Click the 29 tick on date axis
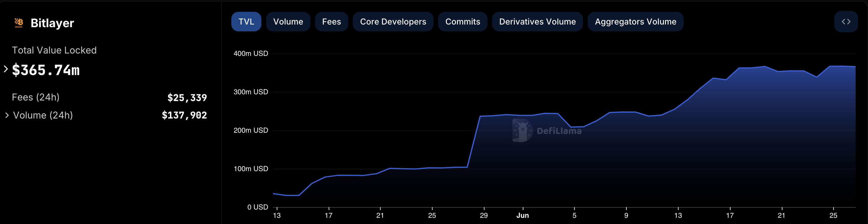Viewport: 868px width, 224px height. 484,215
